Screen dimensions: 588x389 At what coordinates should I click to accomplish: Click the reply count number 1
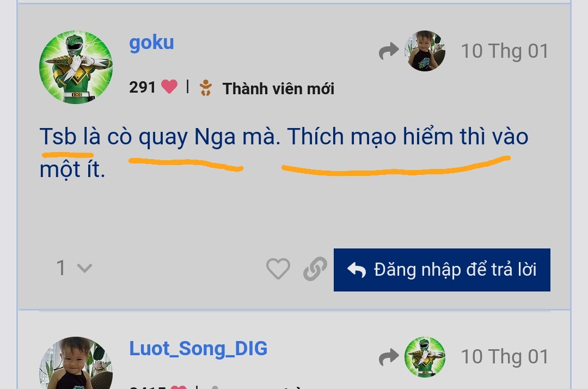tap(61, 268)
